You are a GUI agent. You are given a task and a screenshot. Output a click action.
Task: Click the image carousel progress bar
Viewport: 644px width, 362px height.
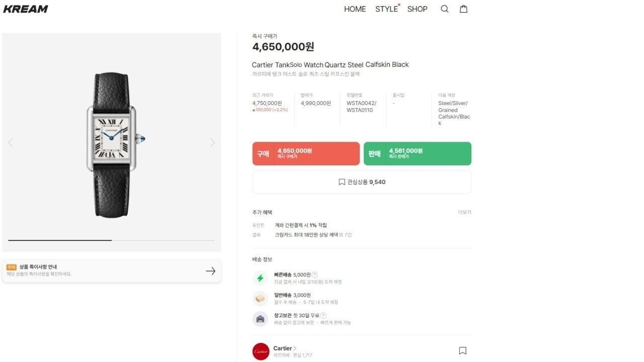111,240
